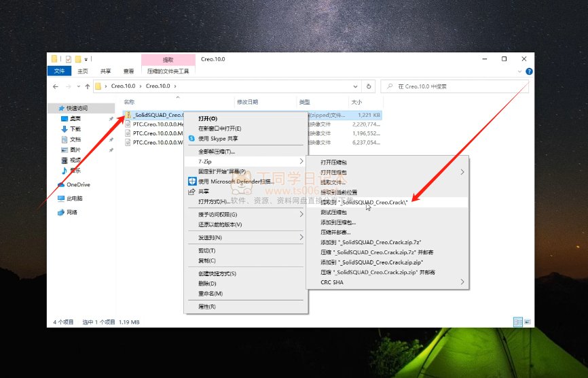Image resolution: width=588 pixels, height=378 pixels.
Task: Open Explorer help question mark icon
Action: click(529, 71)
